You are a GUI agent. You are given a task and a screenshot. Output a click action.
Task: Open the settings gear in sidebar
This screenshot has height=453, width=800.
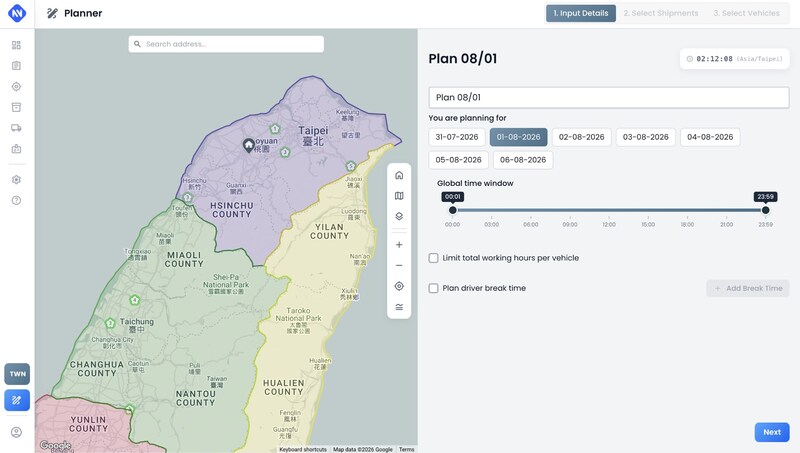pyautogui.click(x=16, y=180)
